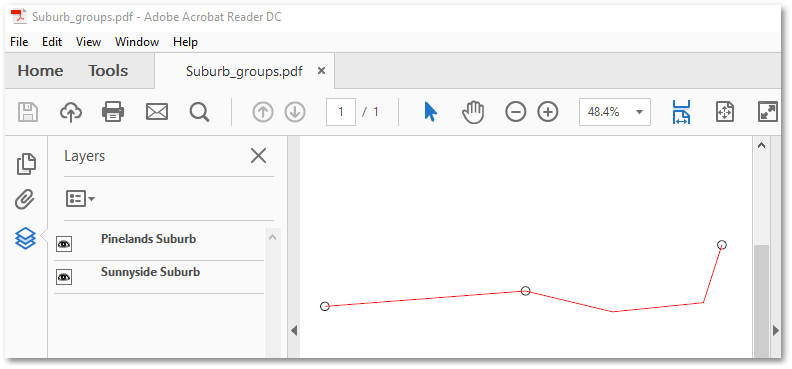Image resolution: width=792 pixels, height=369 pixels.
Task: Choose the Selection arrow tool
Action: [430, 112]
